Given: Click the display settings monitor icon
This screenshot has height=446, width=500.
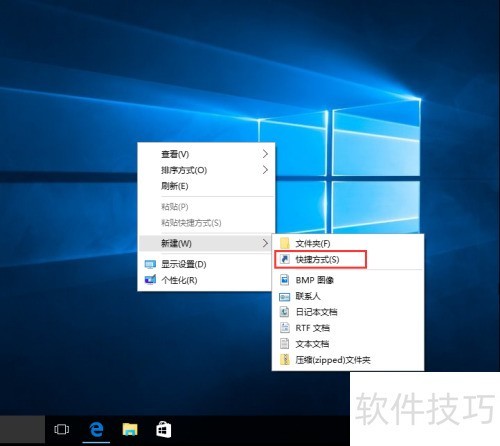Looking at the screenshot, I should pyautogui.click(x=150, y=265).
